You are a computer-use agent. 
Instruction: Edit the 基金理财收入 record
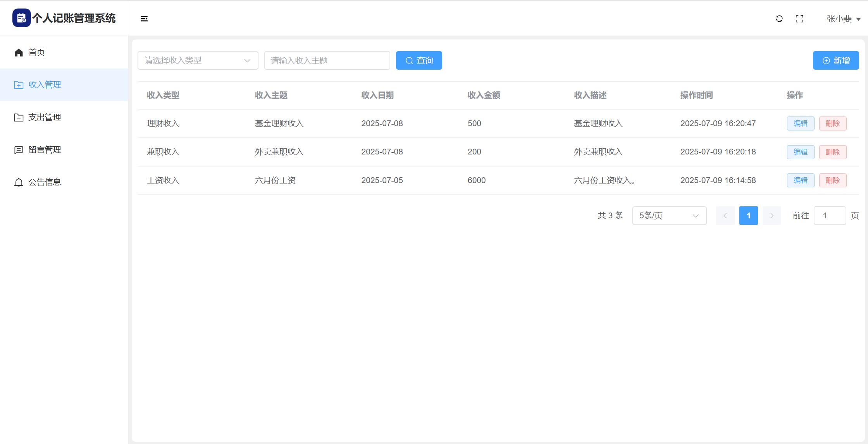(801, 123)
